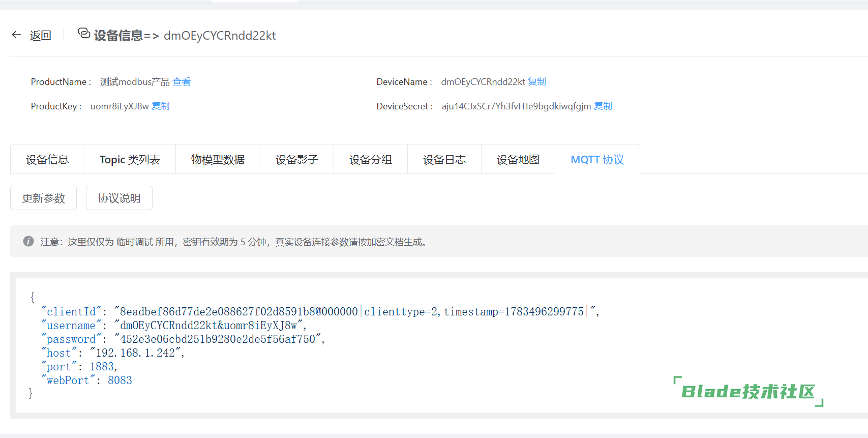Copy the DeviceName with 复制
The height and width of the screenshot is (438, 868).
pos(537,81)
